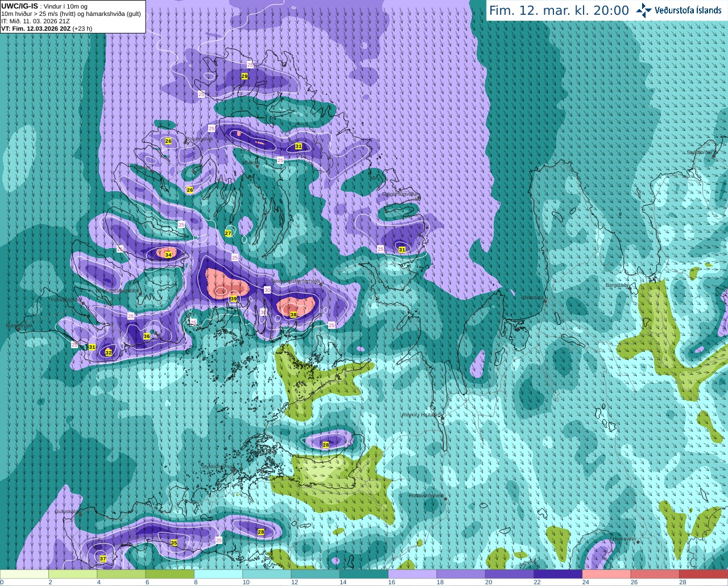Screen dimensions: 728x586
Task: Click the yellow gust label 35
Action: (174, 543)
